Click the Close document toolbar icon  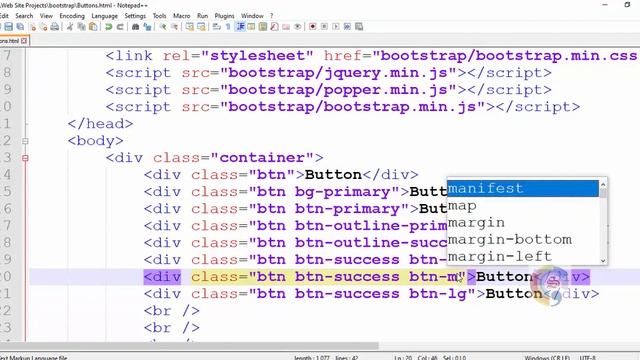(33, 27)
